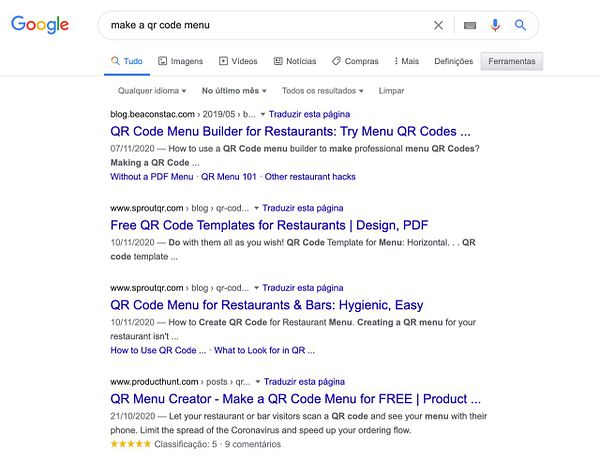Toggle the Ferramentas button
Screen dimensions: 600x465
coord(510,61)
